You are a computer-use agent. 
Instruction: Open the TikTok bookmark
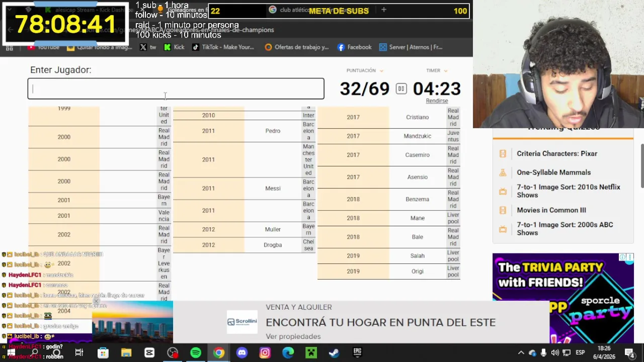click(x=223, y=47)
